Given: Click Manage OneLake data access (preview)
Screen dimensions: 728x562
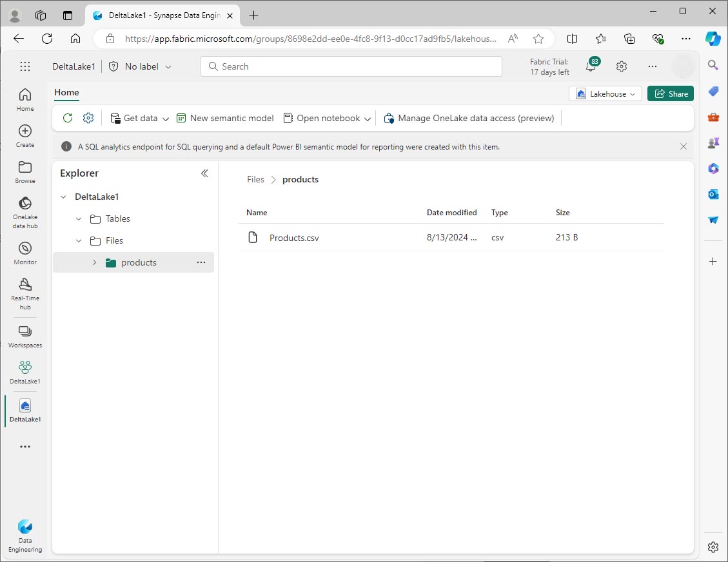Looking at the screenshot, I should pyautogui.click(x=469, y=118).
